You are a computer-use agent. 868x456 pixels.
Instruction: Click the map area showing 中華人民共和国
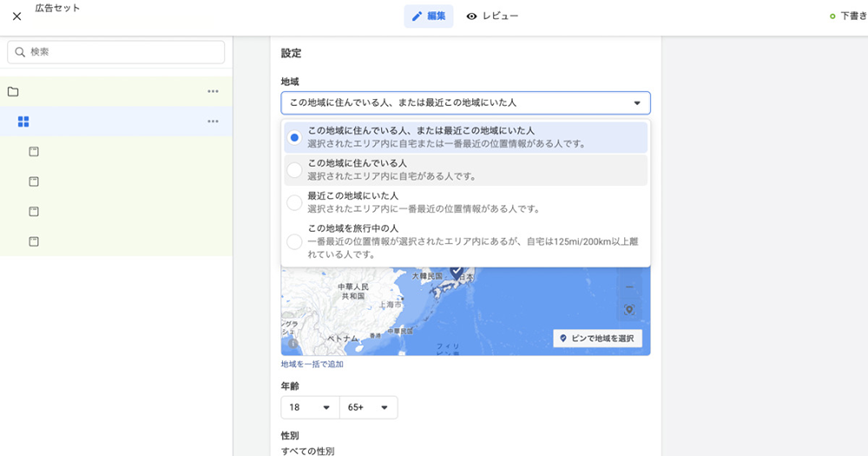tap(353, 292)
